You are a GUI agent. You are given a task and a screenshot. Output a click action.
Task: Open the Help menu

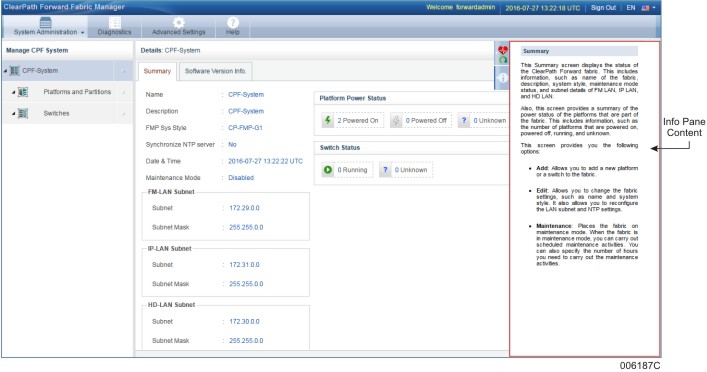coord(233,27)
